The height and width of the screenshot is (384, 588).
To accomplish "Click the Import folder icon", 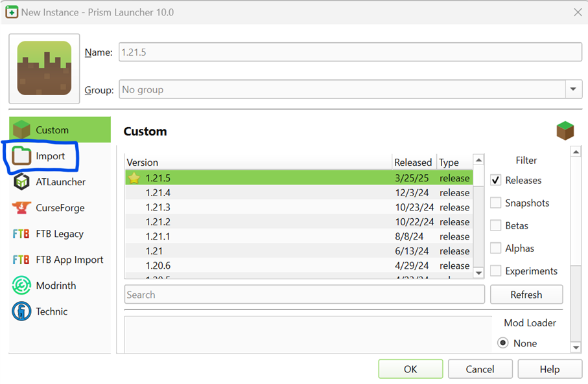I will click(x=23, y=156).
